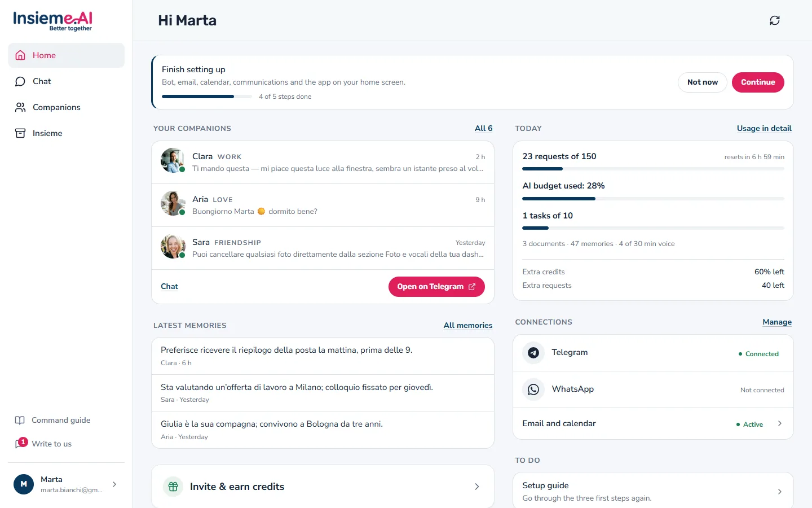Open Sara's avatar photo
This screenshot has width=812, height=508.
pyautogui.click(x=173, y=246)
